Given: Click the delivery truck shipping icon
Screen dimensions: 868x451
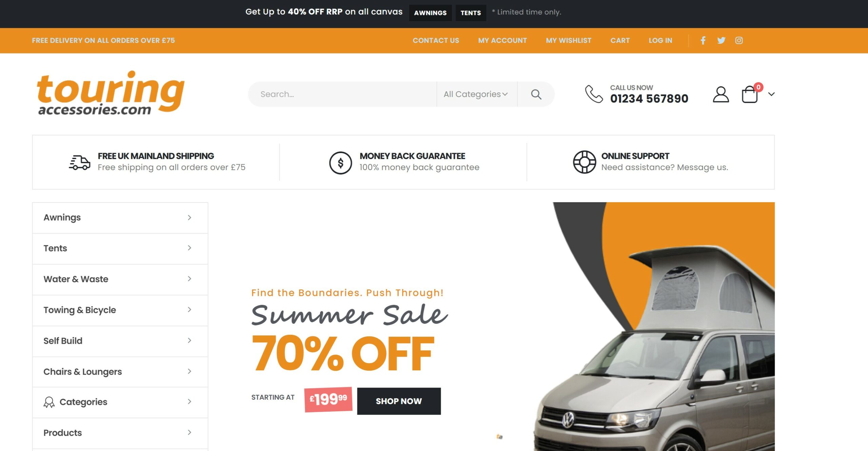Looking at the screenshot, I should (x=80, y=162).
